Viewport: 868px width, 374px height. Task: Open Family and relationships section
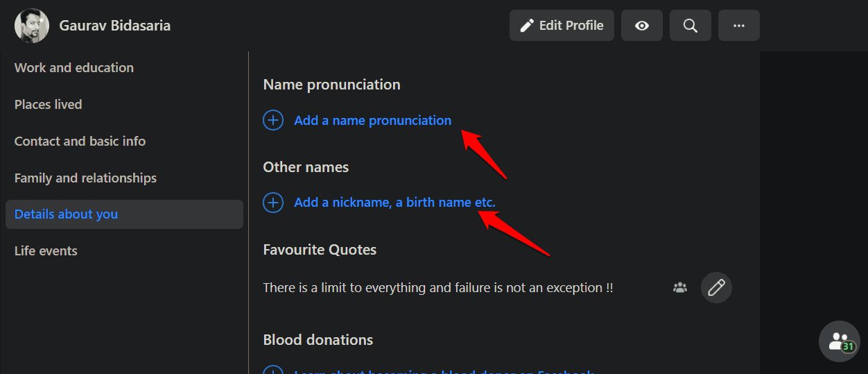point(85,178)
